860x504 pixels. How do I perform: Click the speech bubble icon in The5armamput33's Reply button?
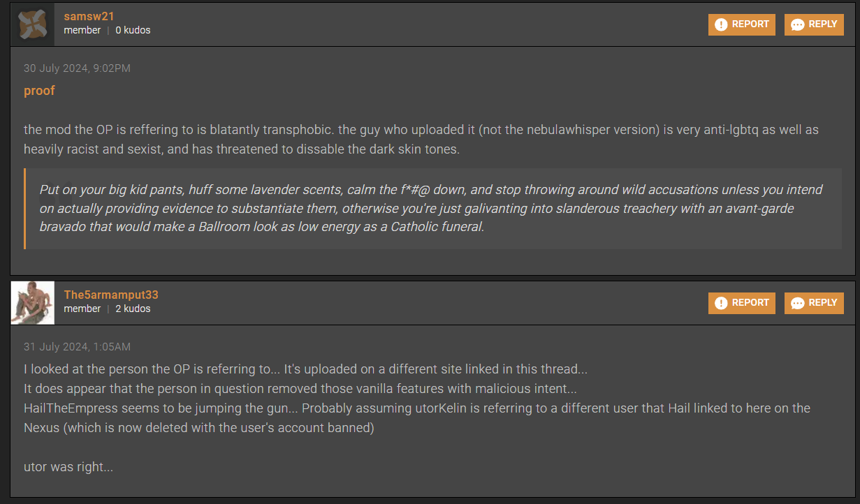pos(797,304)
